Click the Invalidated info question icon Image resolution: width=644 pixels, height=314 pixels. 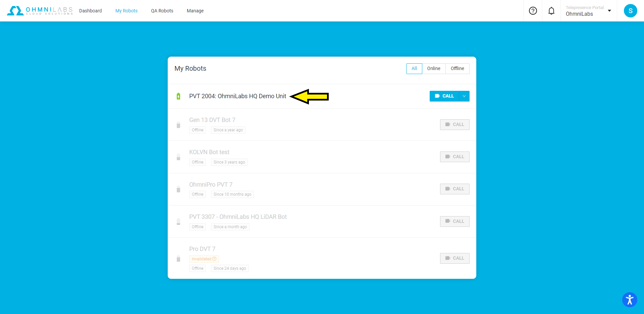pos(214,259)
